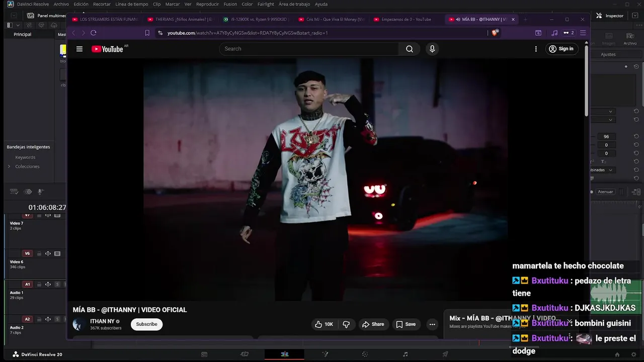The width and height of the screenshot is (644, 362).
Task: Open the Panel multimedia in DaVinci Resolve
Action: pyautogui.click(x=47, y=16)
